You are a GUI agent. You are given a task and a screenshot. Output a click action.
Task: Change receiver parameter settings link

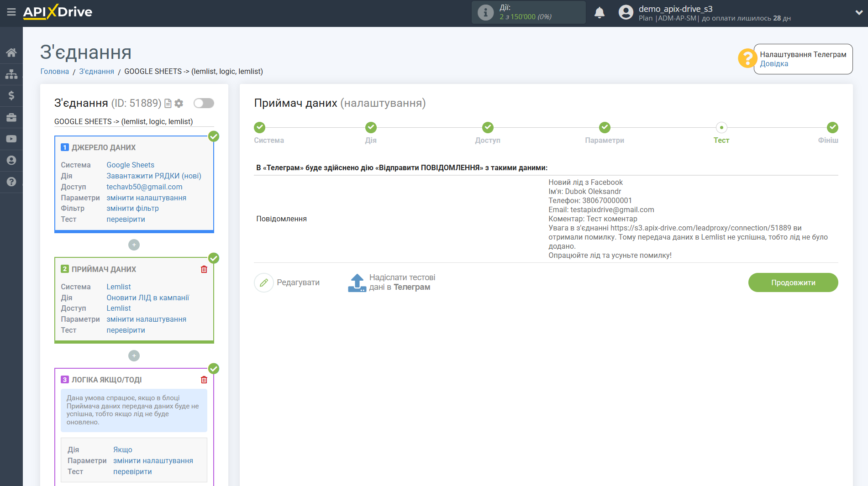pyautogui.click(x=147, y=319)
